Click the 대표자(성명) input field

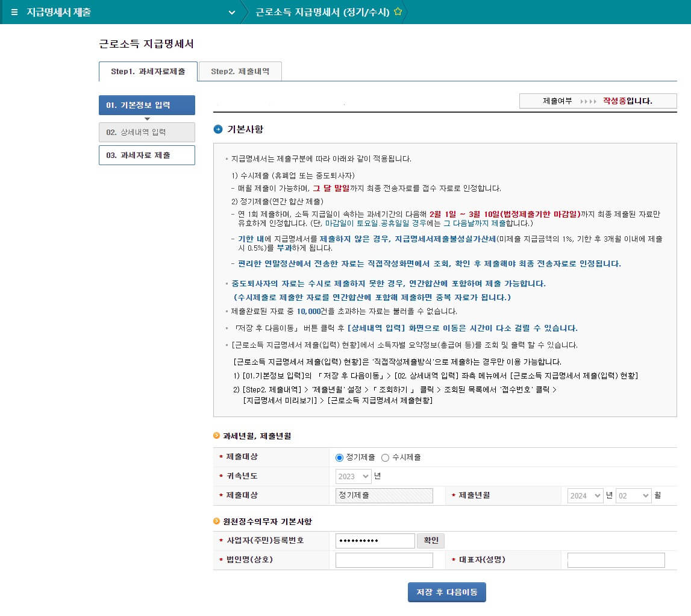point(616,560)
